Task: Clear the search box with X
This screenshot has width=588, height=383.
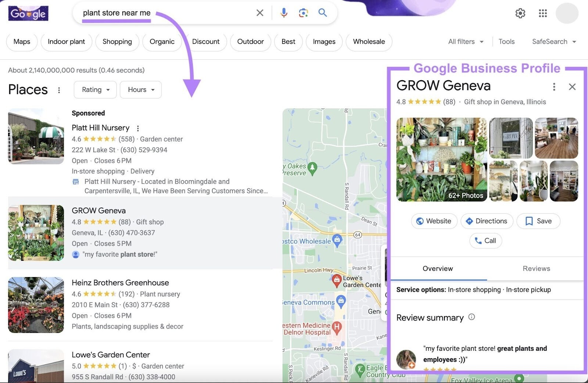Action: click(260, 13)
